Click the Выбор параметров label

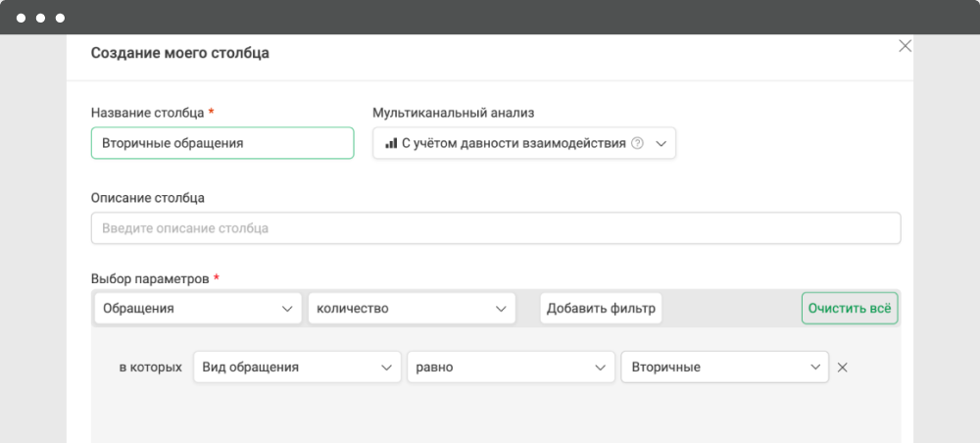150,278
